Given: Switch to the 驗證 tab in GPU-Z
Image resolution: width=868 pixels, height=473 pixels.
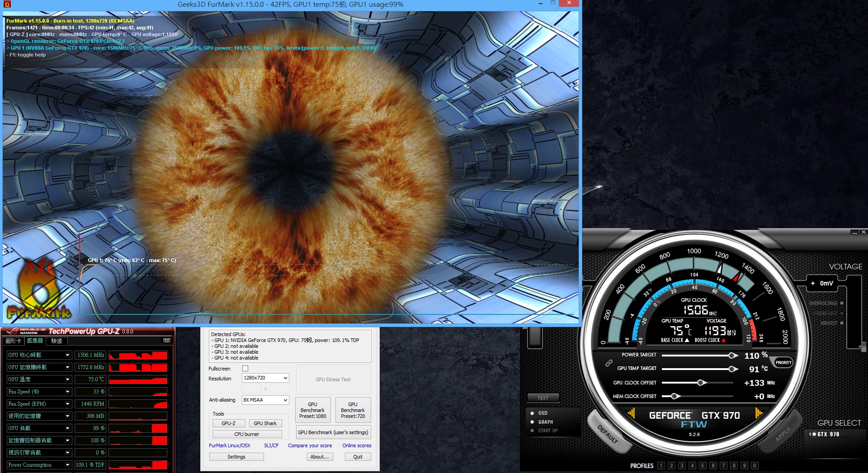Looking at the screenshot, I should click(57, 341).
